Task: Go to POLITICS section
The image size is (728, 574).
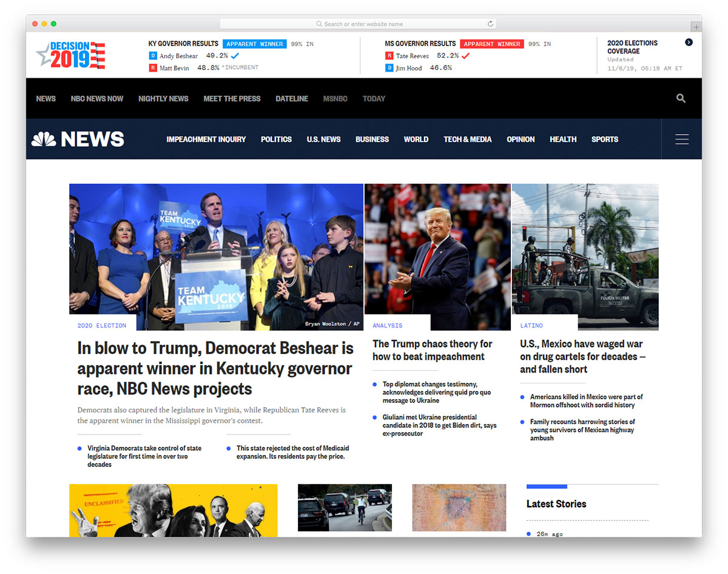Action: point(276,139)
